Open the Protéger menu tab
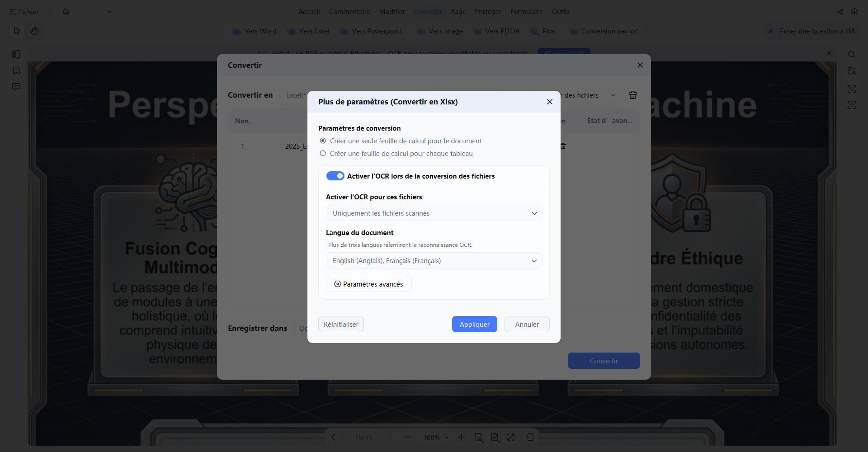The height and width of the screenshot is (452, 868). pos(488,12)
